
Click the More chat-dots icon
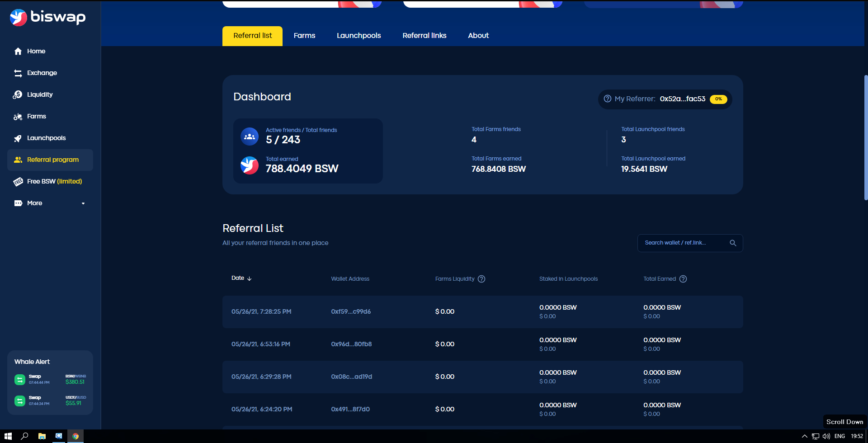[x=18, y=203]
